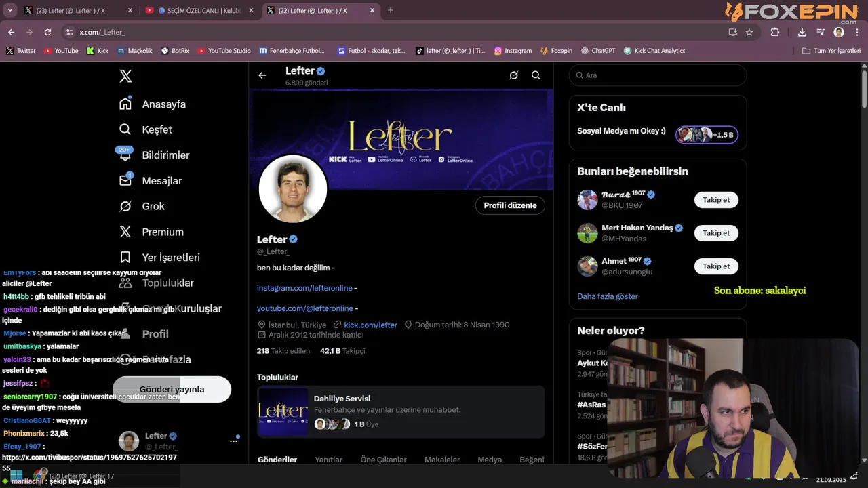Click address bar with x.com/_Lefter_
The height and width of the screenshot is (488, 868).
pyautogui.click(x=393, y=32)
